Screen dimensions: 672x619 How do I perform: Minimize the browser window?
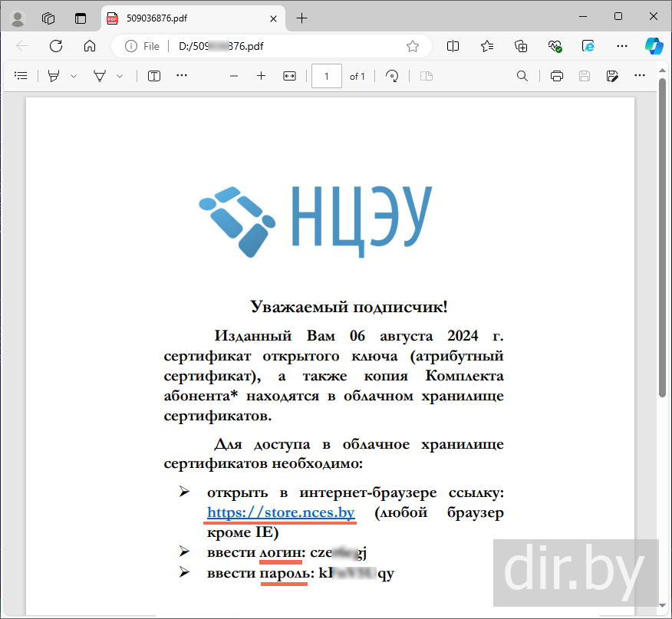583,17
